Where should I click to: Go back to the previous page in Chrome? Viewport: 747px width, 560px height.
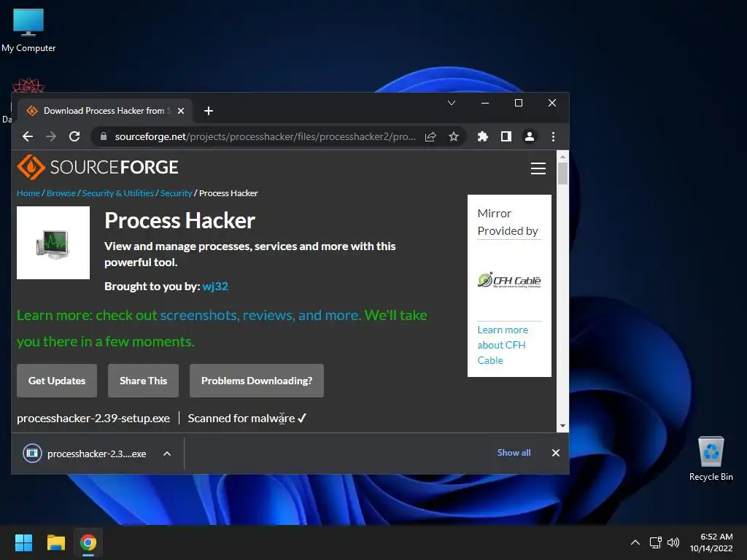[x=28, y=136]
